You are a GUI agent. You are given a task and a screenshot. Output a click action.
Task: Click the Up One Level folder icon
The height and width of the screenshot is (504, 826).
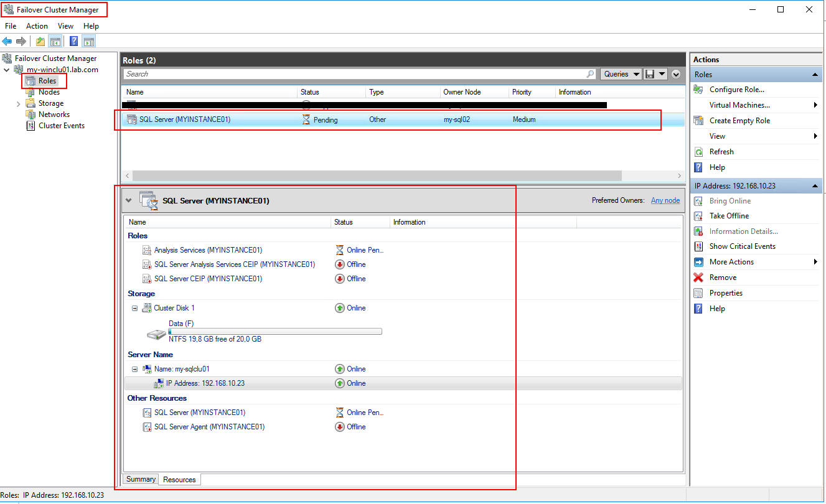pos(40,41)
